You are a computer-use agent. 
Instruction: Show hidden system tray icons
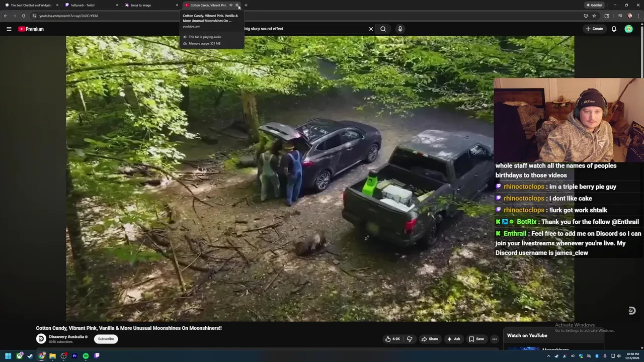tap(548, 356)
